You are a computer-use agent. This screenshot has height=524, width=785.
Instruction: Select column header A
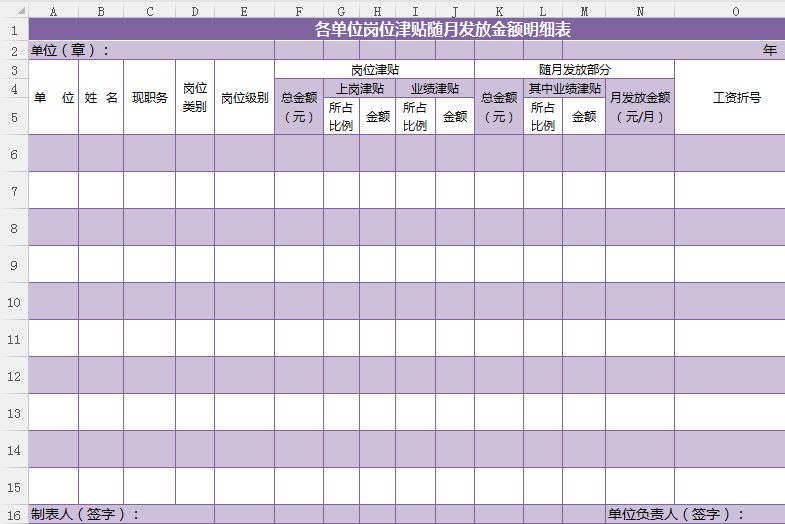click(x=53, y=10)
